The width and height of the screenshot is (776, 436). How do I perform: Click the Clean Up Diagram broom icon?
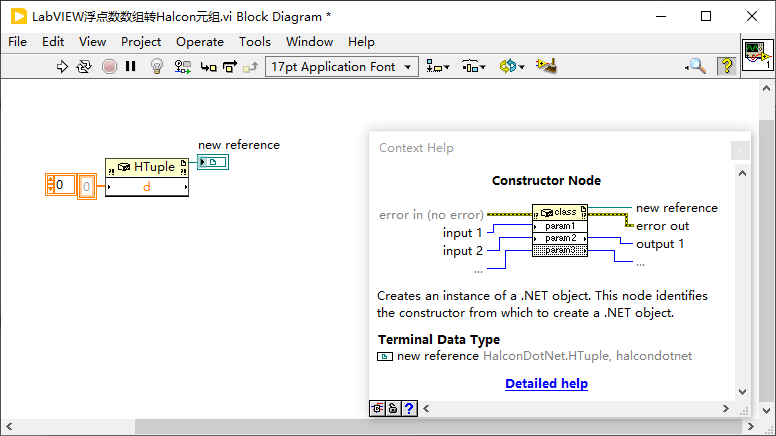546,65
